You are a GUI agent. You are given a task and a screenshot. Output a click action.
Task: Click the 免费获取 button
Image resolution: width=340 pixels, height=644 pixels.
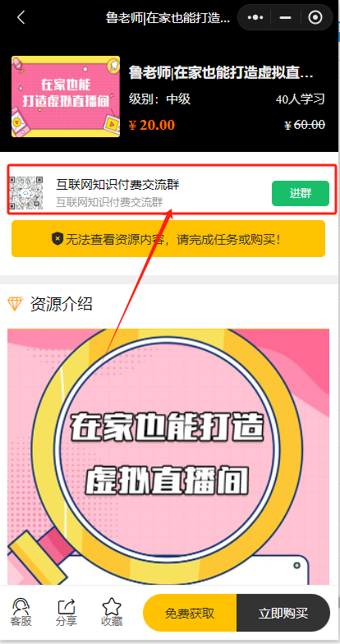coord(190,613)
